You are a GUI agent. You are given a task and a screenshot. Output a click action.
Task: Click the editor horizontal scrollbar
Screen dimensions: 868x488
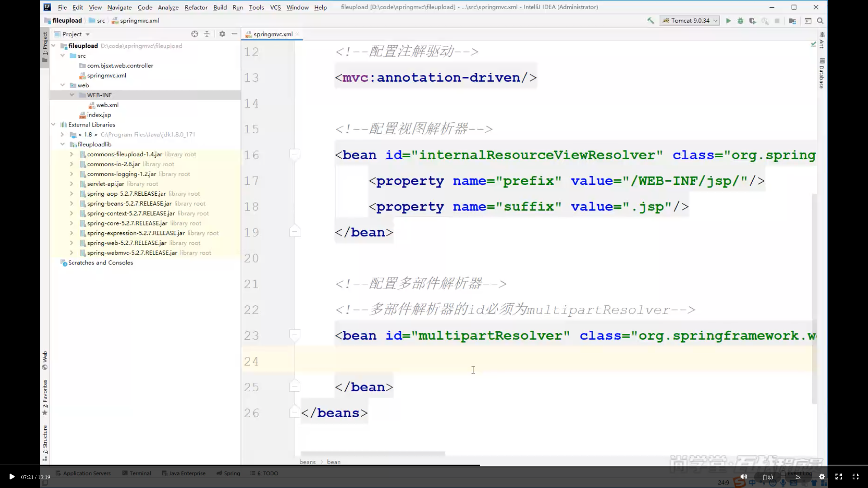(x=373, y=453)
